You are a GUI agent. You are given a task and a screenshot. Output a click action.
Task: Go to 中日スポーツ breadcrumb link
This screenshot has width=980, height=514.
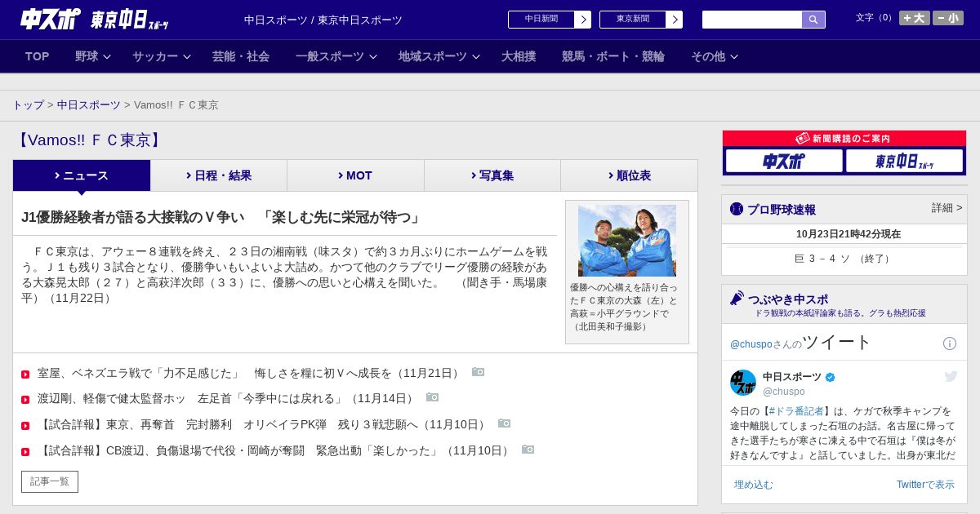89,105
